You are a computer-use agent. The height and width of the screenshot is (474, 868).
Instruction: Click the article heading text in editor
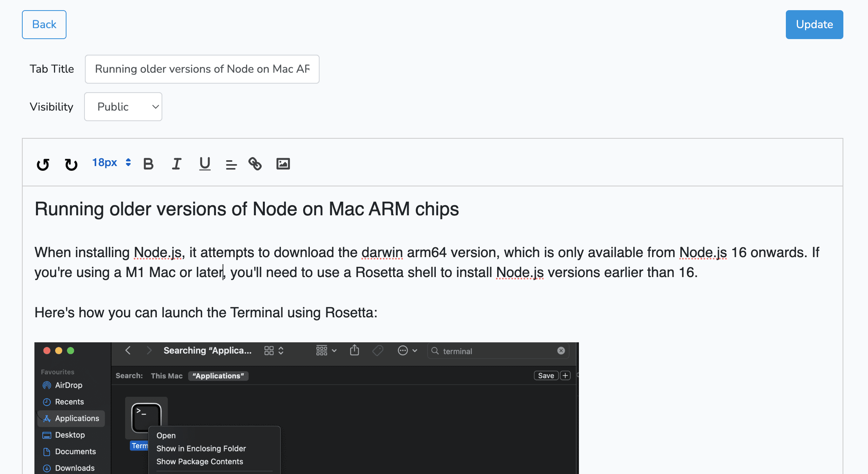246,209
